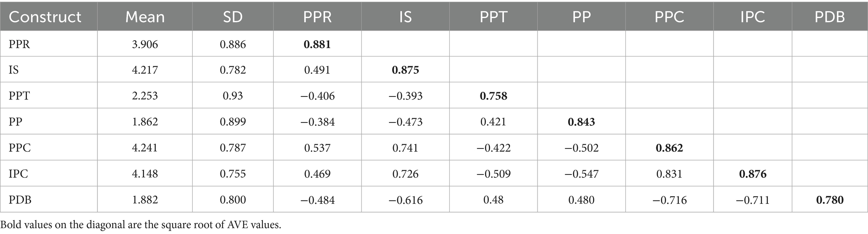Select the IS row label
This screenshot has height=234, width=868.
pyautogui.click(x=14, y=70)
